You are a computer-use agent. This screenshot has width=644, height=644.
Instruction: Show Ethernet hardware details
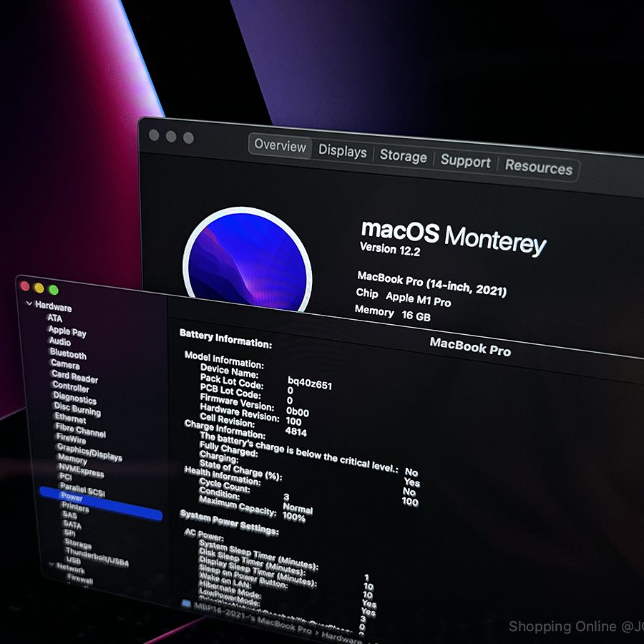(x=70, y=418)
